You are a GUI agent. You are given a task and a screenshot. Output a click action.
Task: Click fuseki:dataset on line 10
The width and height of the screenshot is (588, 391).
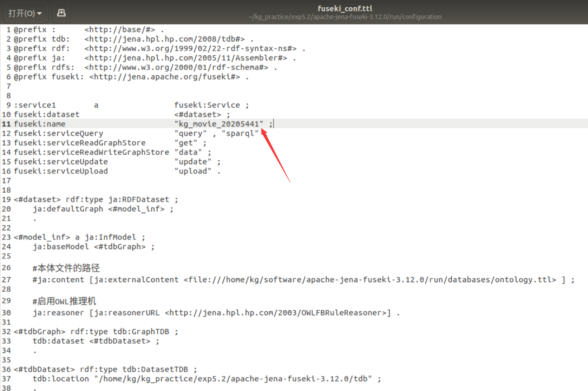click(x=47, y=115)
